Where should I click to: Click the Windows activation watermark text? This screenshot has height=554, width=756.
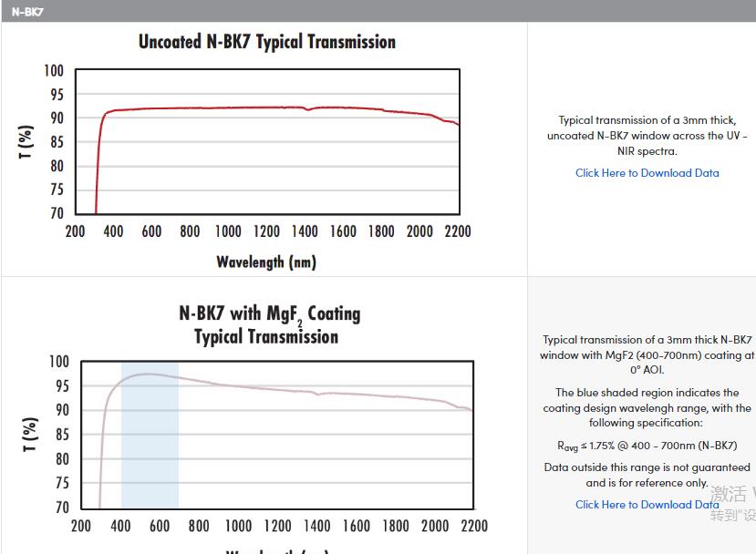[x=732, y=504]
